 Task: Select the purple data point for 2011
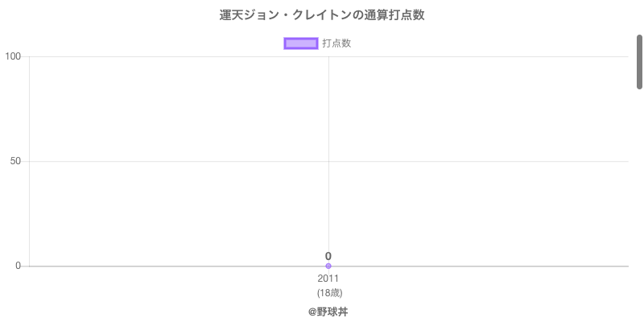[328, 266]
